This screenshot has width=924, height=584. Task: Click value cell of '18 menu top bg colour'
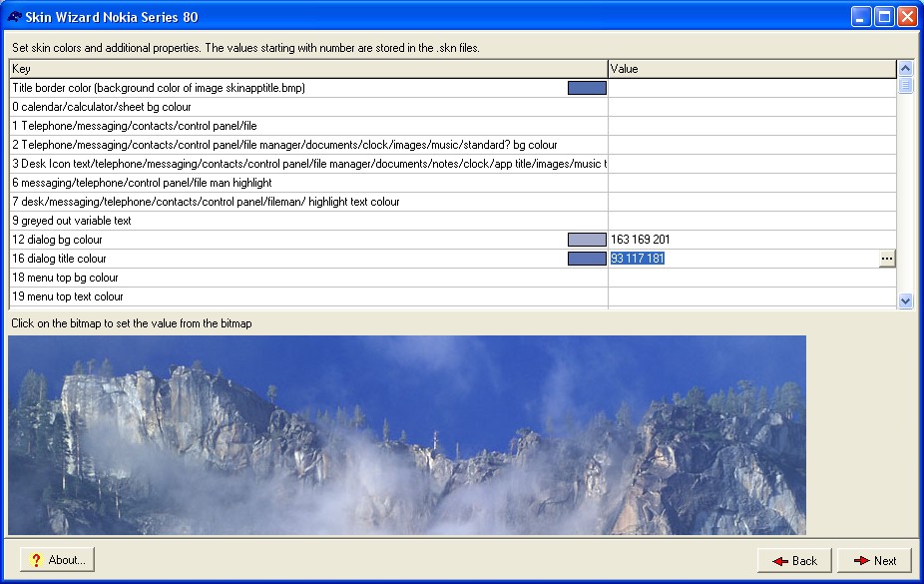752,278
